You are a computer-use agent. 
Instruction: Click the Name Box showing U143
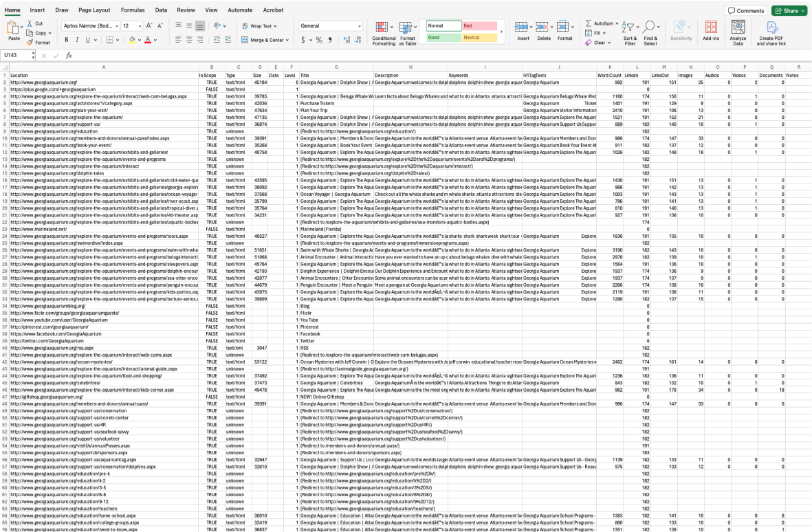(17, 56)
